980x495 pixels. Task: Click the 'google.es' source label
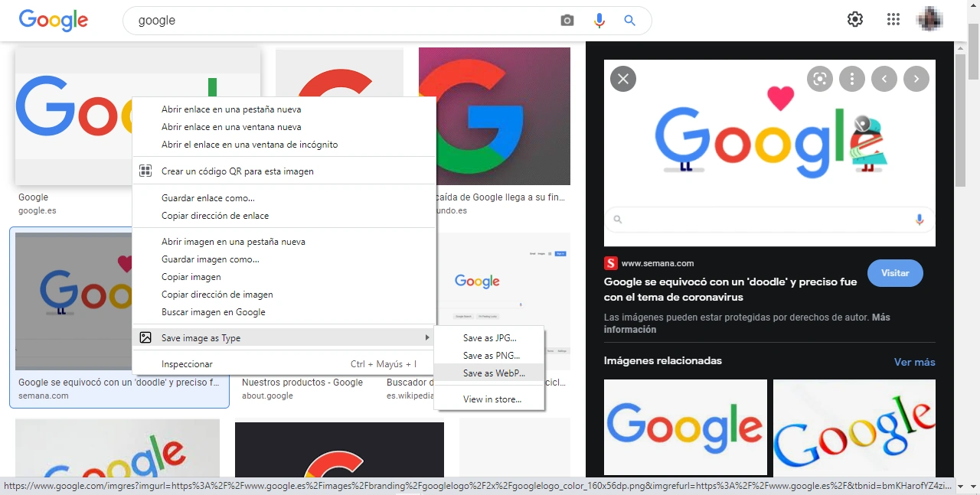coord(38,210)
